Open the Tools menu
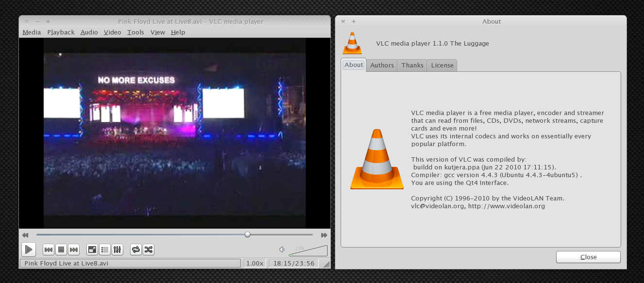Screen dimensions: 644x283 136,32
